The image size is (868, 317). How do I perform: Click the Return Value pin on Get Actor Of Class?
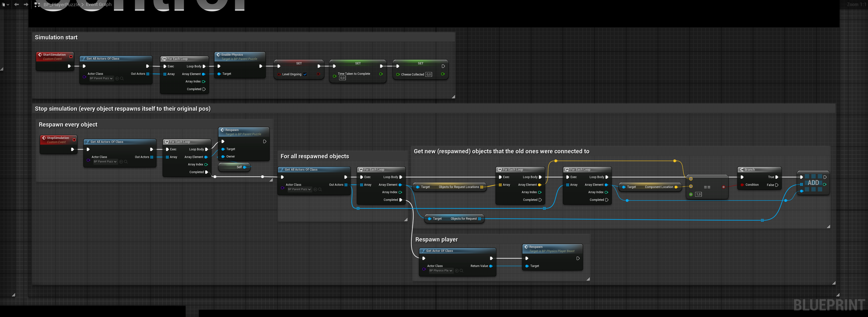tap(491, 266)
